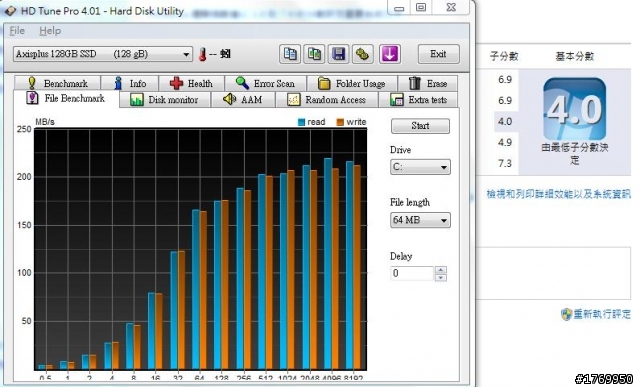The height and width of the screenshot is (387, 640).
Task: Click the copy screenshot to clipboard icon
Action: 314,54
